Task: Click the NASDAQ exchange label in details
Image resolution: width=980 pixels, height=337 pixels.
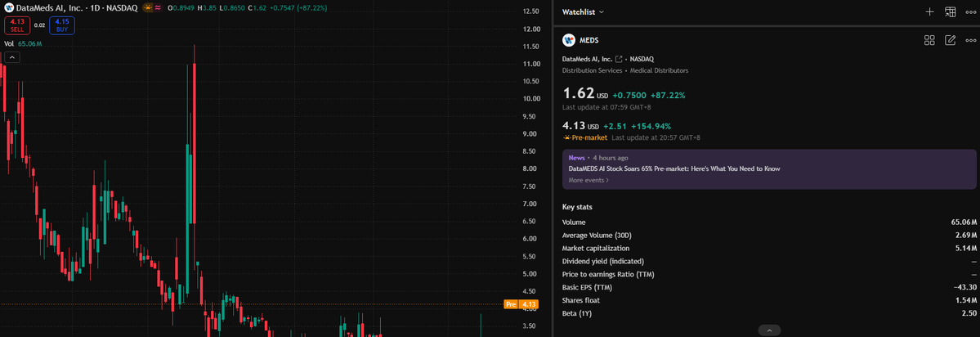Action: 641,59
